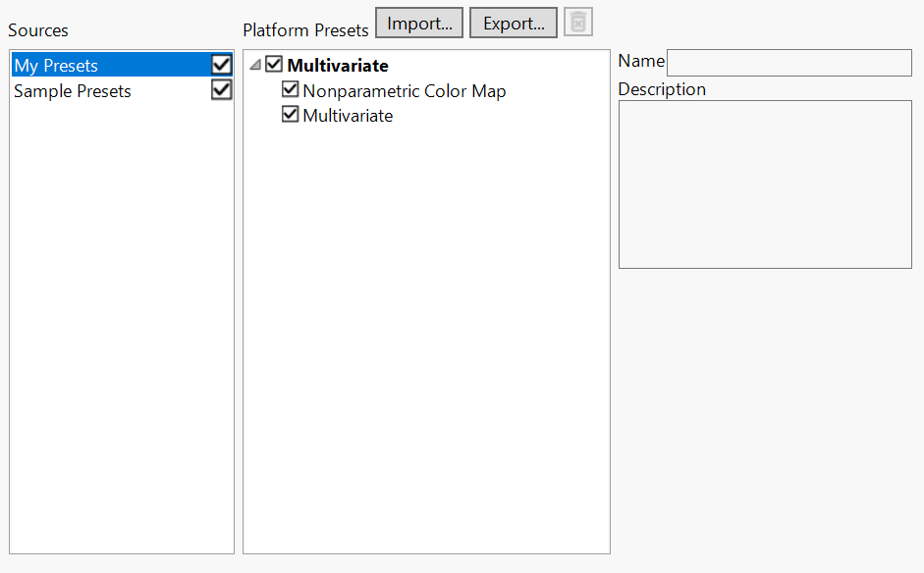
Task: Collapse the Multivariate tree node
Action: (255, 64)
